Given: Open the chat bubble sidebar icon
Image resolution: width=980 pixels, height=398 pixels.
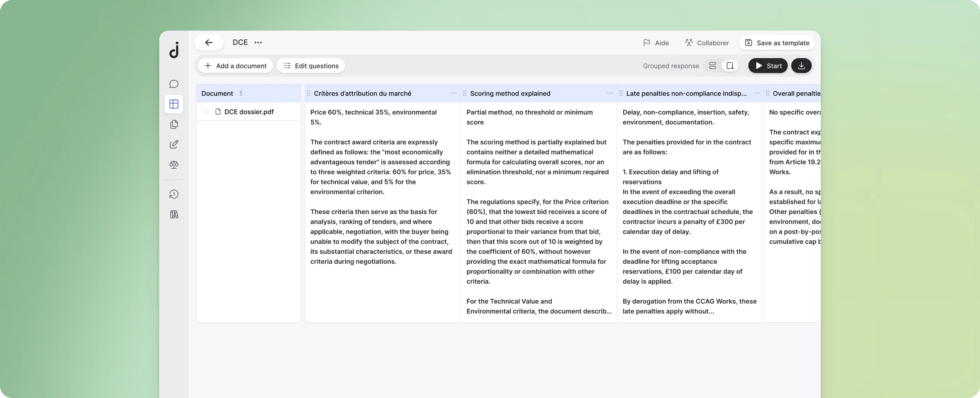Looking at the screenshot, I should click(174, 84).
